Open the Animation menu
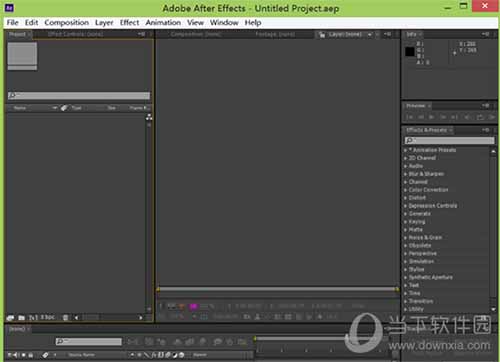 point(163,23)
